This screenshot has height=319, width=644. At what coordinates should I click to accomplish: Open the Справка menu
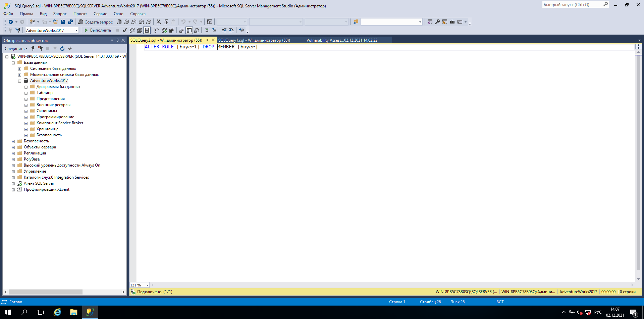tap(138, 14)
